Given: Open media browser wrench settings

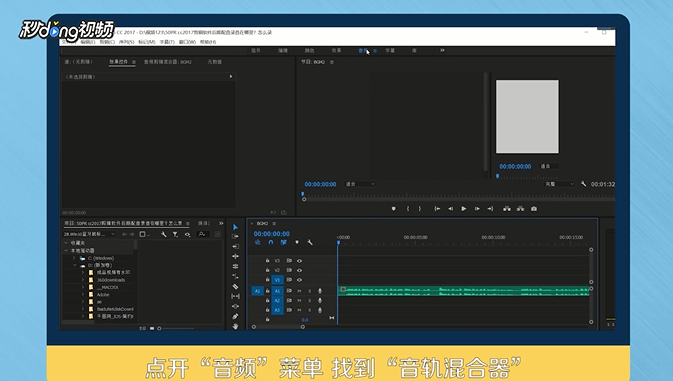Looking at the screenshot, I should [164, 234].
